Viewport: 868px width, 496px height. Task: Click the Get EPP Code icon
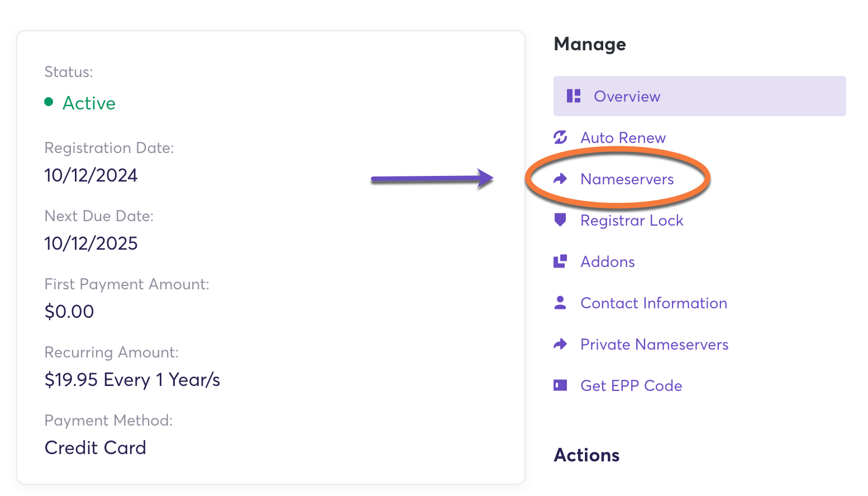pyautogui.click(x=560, y=385)
